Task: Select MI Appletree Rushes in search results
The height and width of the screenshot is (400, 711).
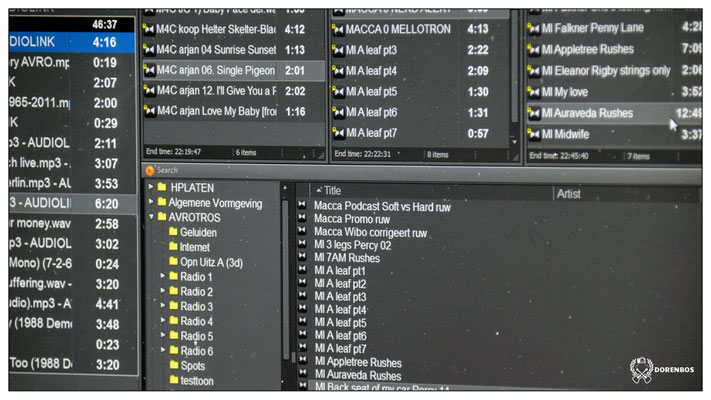Action: [358, 362]
